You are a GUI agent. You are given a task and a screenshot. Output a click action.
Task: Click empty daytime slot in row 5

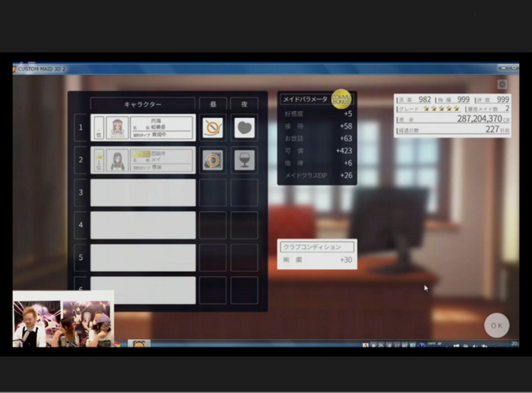tap(213, 258)
